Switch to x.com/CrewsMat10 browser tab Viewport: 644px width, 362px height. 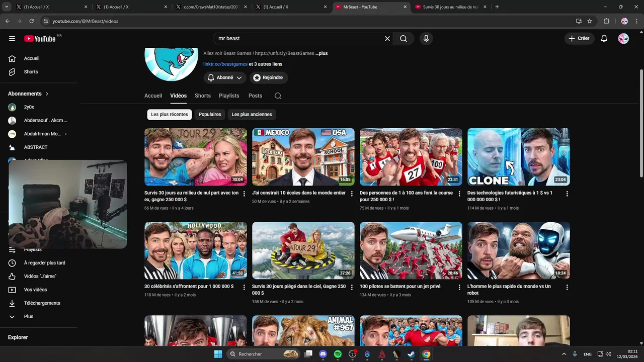(x=211, y=7)
